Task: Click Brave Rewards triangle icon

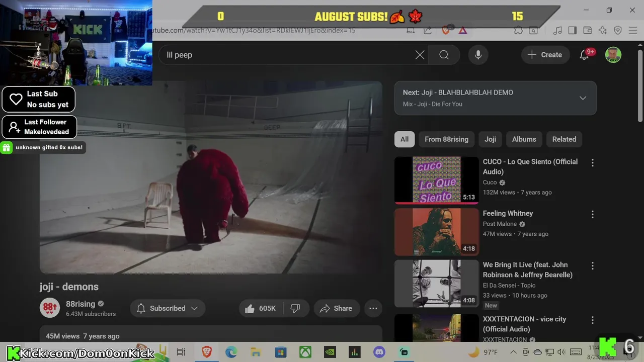Action: (x=462, y=30)
